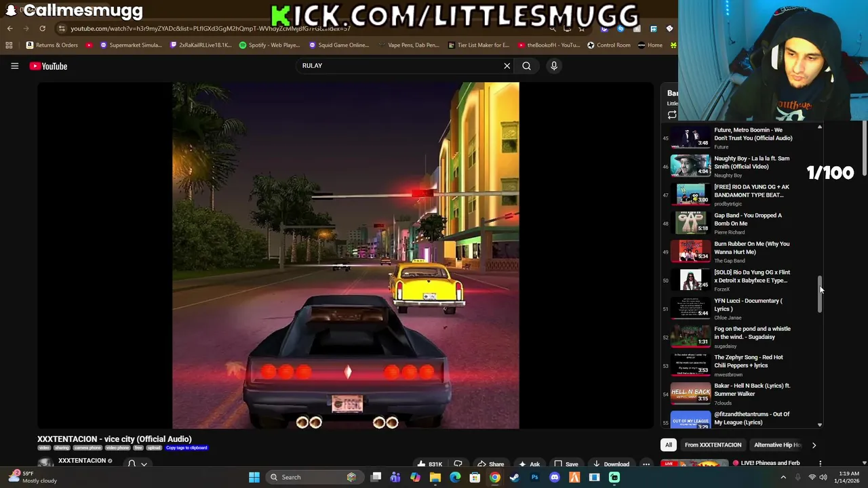Image resolution: width=868 pixels, height=488 pixels.
Task: Open Photoshop from taskbar
Action: 534,477
